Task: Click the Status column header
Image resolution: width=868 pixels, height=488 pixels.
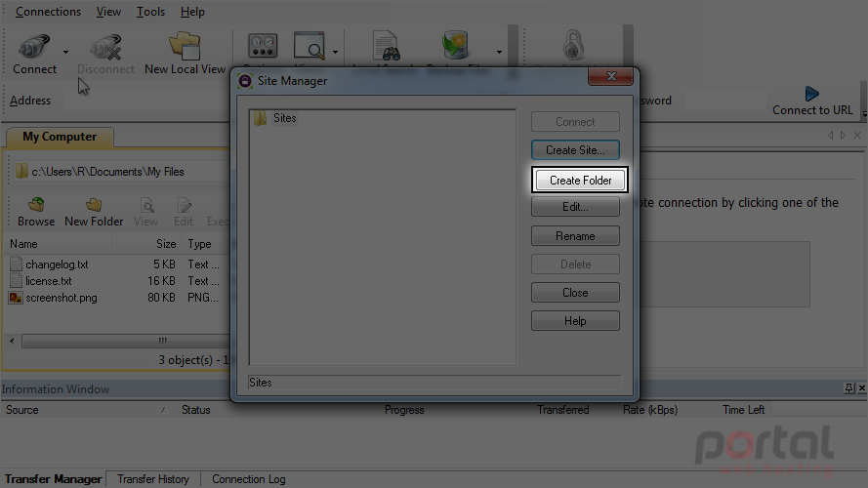Action: [196, 410]
